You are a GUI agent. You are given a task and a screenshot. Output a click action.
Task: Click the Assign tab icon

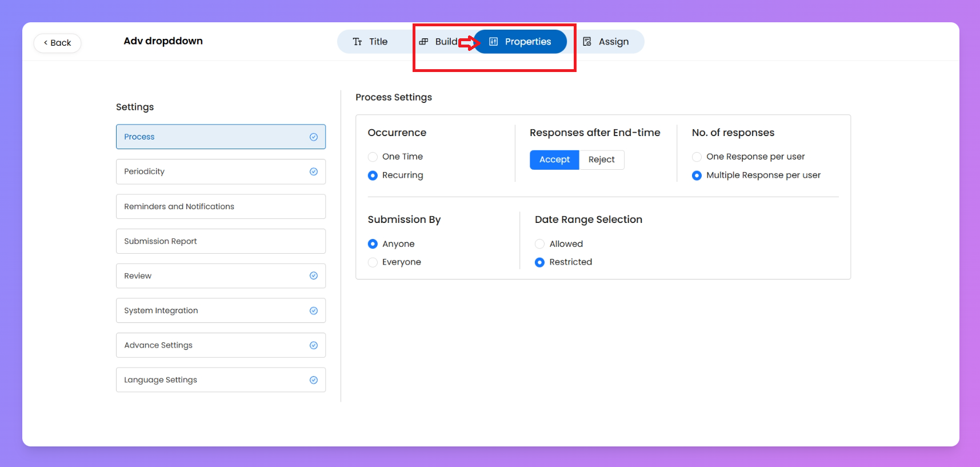click(587, 42)
